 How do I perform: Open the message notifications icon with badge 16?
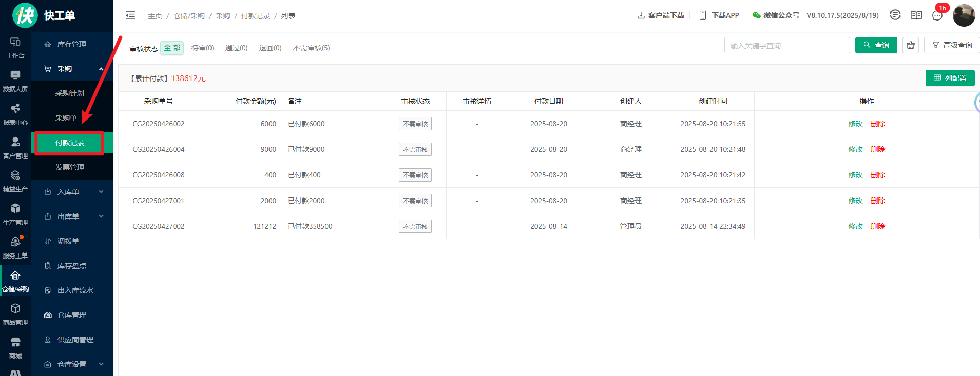(x=937, y=15)
